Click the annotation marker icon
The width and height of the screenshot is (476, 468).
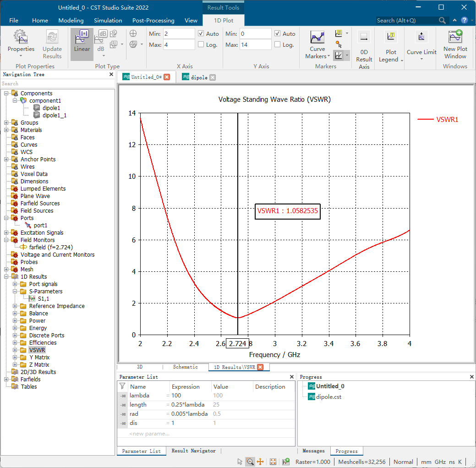click(x=339, y=33)
